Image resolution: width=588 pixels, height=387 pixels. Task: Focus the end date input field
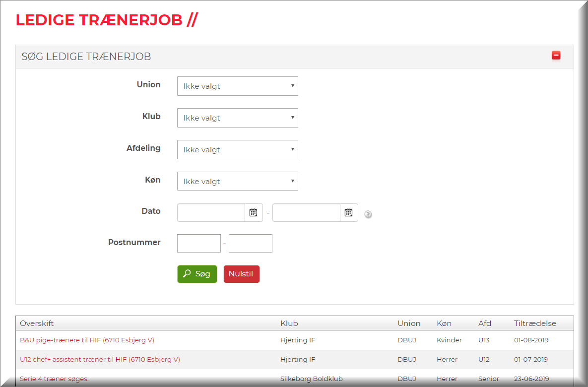pyautogui.click(x=306, y=212)
